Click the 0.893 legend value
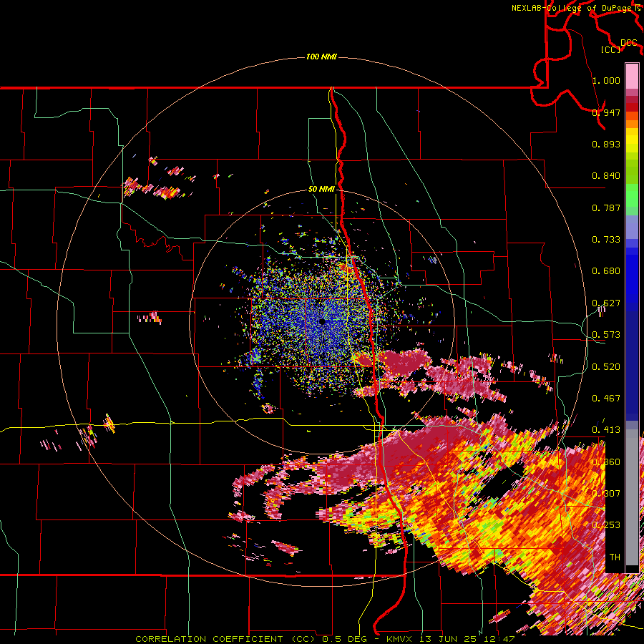Viewport: 644px width, 644px height. click(606, 144)
